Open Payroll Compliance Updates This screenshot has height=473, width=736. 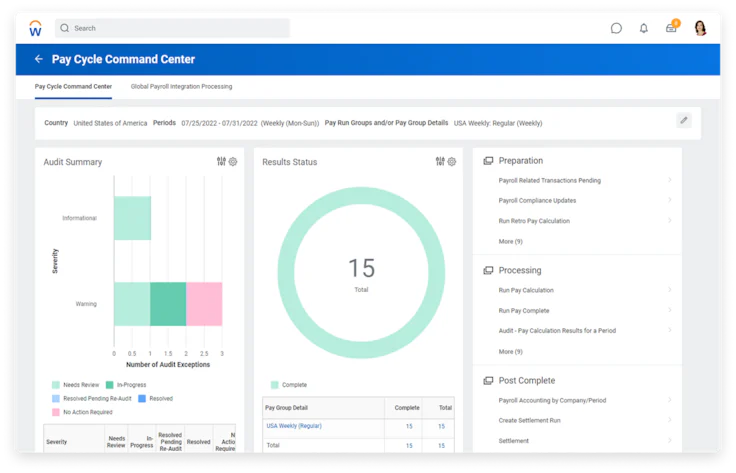537,201
